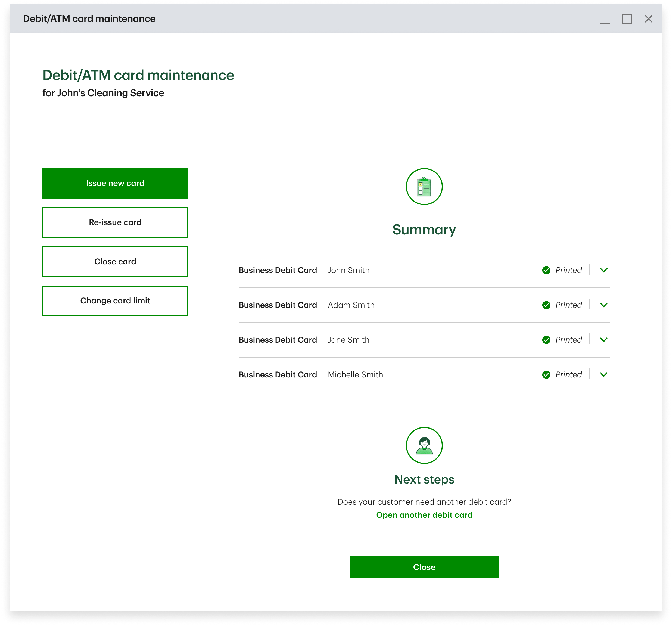Image resolution: width=672 pixels, height=626 pixels.
Task: Click 'for John's Cleaning Service' subtitle
Action: click(103, 93)
